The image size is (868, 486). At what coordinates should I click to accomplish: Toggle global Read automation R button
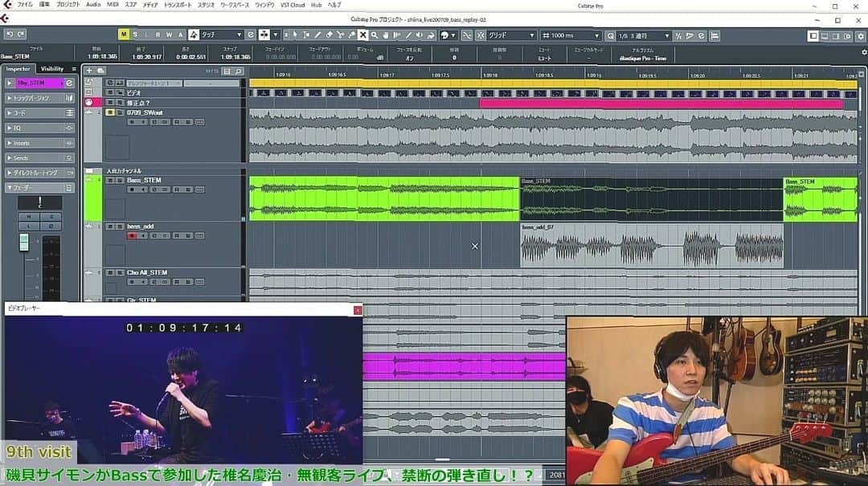click(158, 35)
